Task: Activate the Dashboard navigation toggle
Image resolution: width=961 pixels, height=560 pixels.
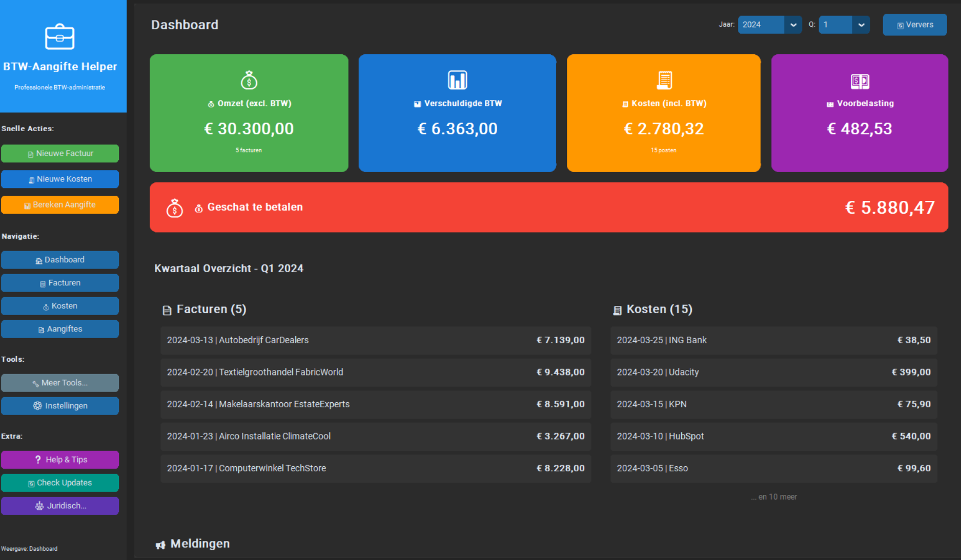Action: [60, 260]
